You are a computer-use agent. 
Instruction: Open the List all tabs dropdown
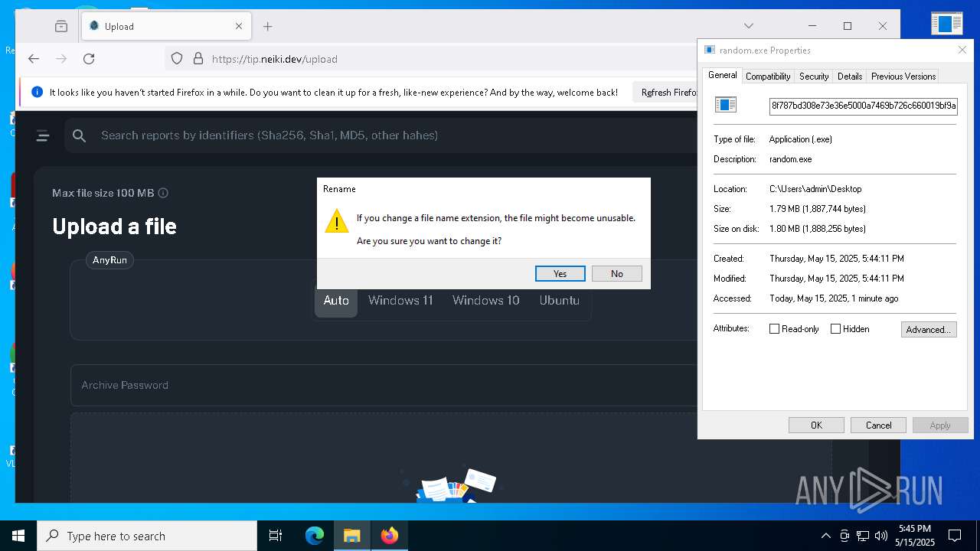pos(749,26)
